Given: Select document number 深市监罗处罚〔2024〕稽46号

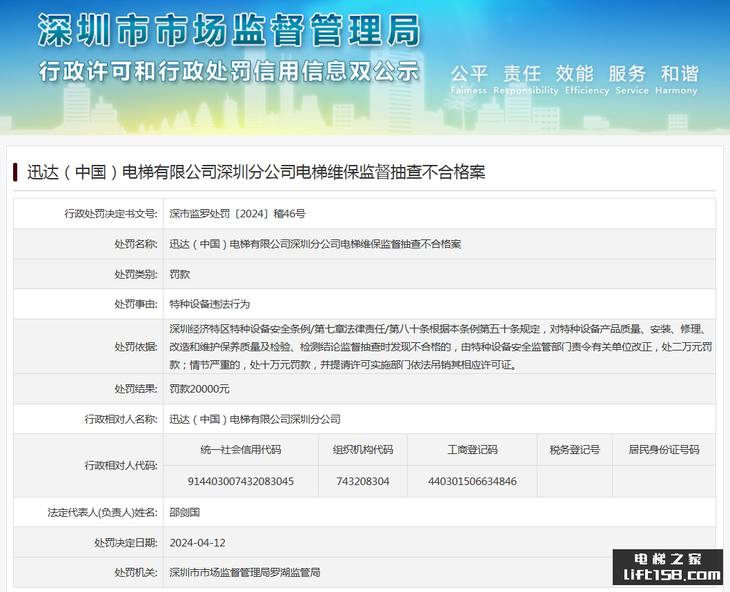Looking at the screenshot, I should 237,214.
